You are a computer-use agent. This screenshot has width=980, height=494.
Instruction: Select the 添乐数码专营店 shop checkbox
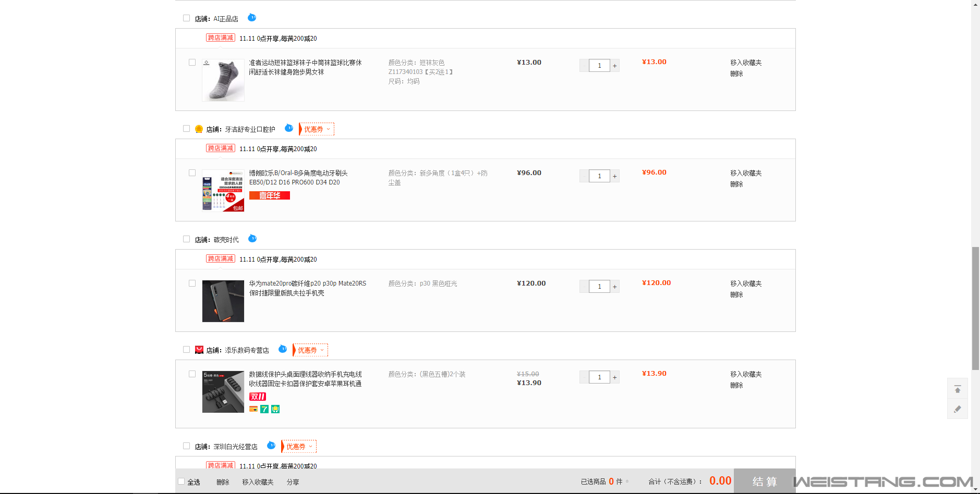pyautogui.click(x=186, y=350)
